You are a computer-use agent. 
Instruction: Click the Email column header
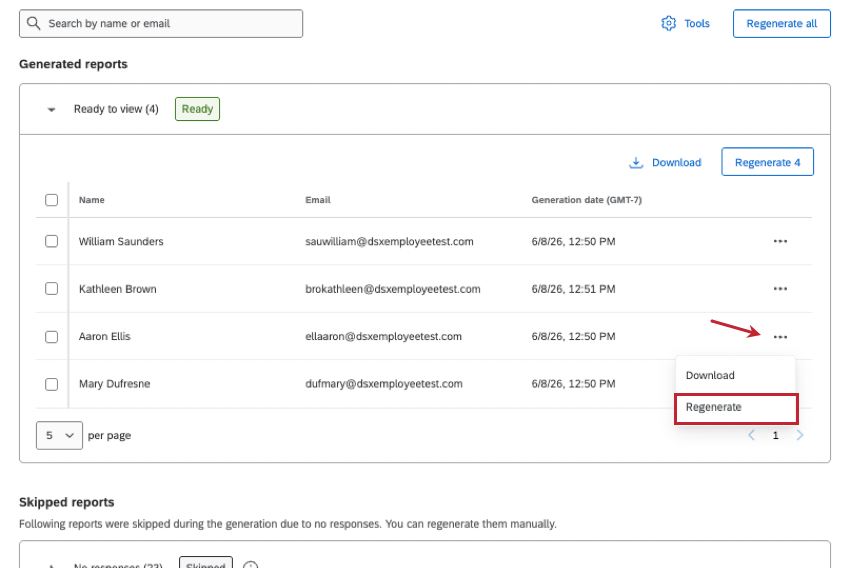point(318,200)
